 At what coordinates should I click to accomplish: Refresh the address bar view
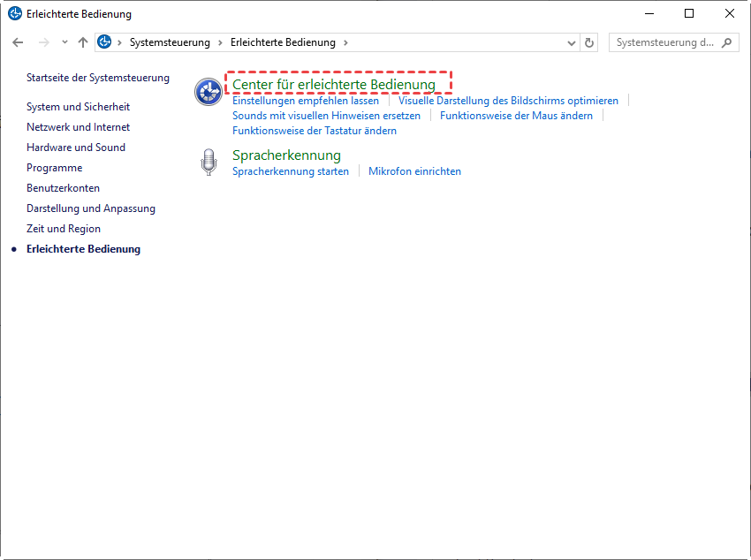coord(590,42)
